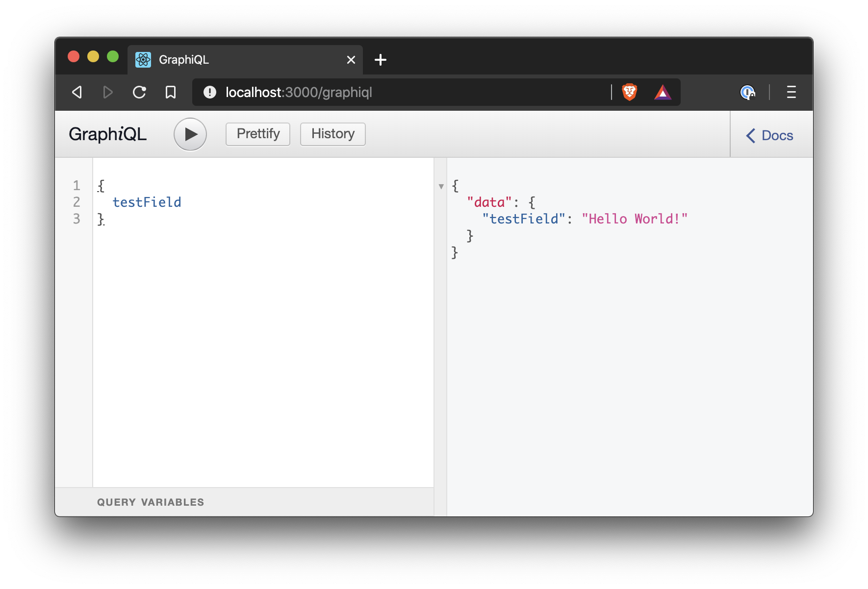Open the History panel

point(332,134)
